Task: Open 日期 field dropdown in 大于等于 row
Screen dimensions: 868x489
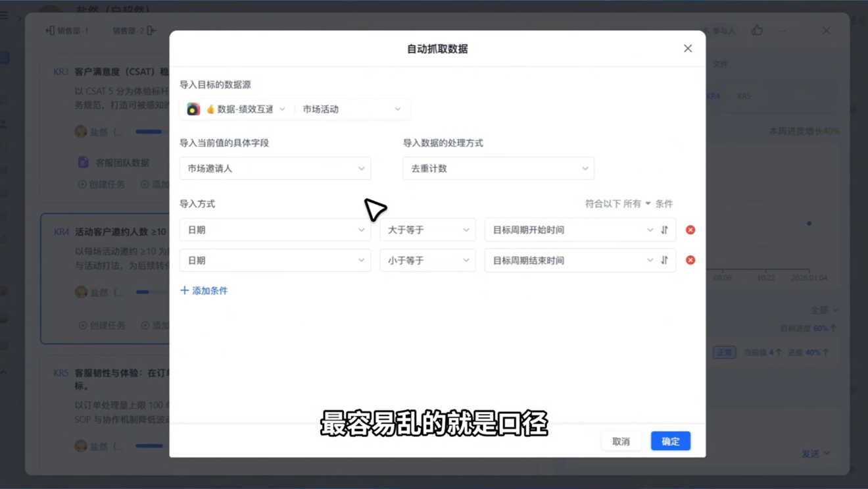Action: [x=275, y=230]
